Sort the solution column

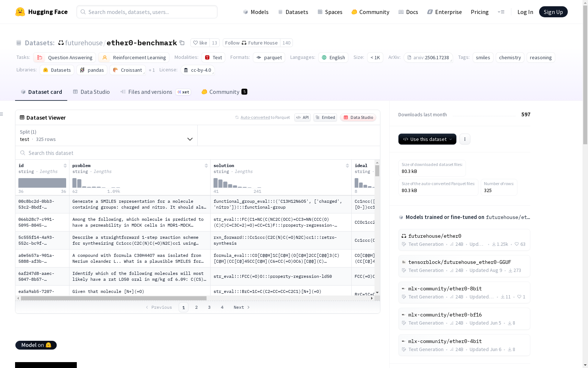pos(347,166)
